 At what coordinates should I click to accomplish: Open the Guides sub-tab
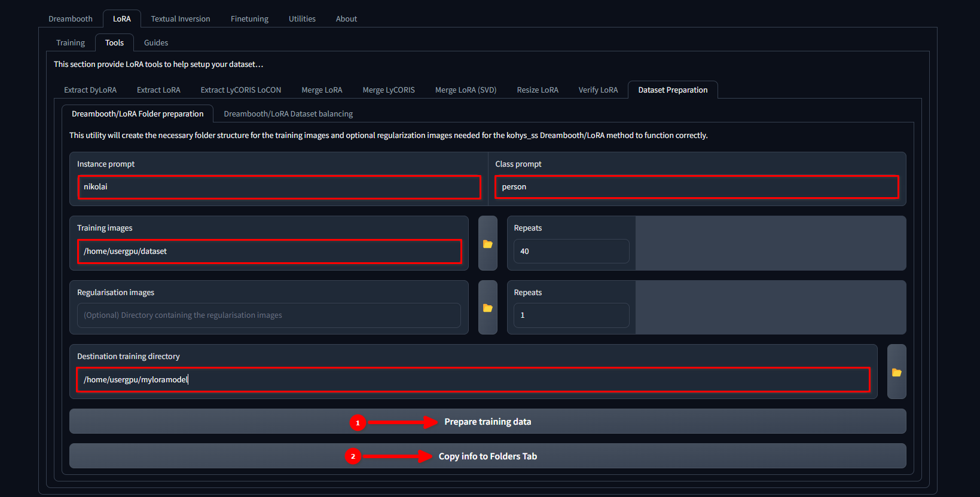point(156,42)
